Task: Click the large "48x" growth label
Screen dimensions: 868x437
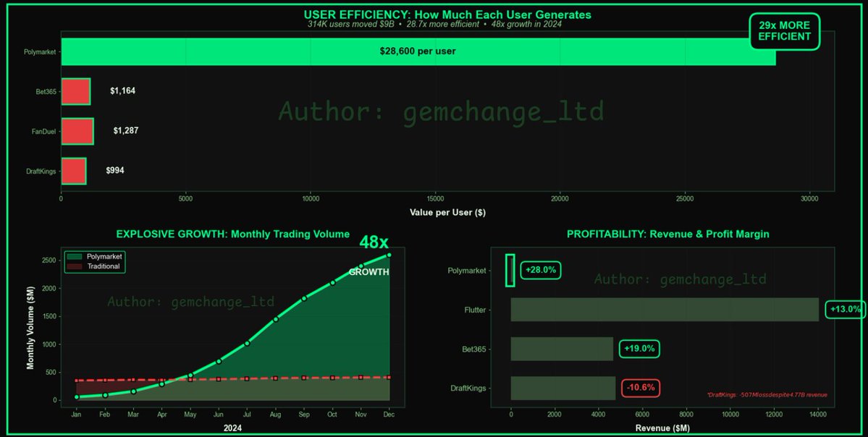Action: tap(374, 242)
